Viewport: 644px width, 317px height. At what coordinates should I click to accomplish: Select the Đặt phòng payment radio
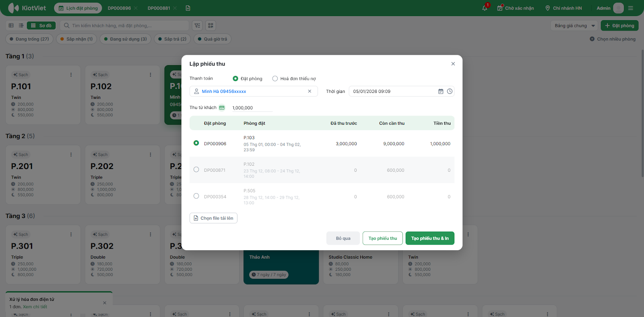[235, 78]
